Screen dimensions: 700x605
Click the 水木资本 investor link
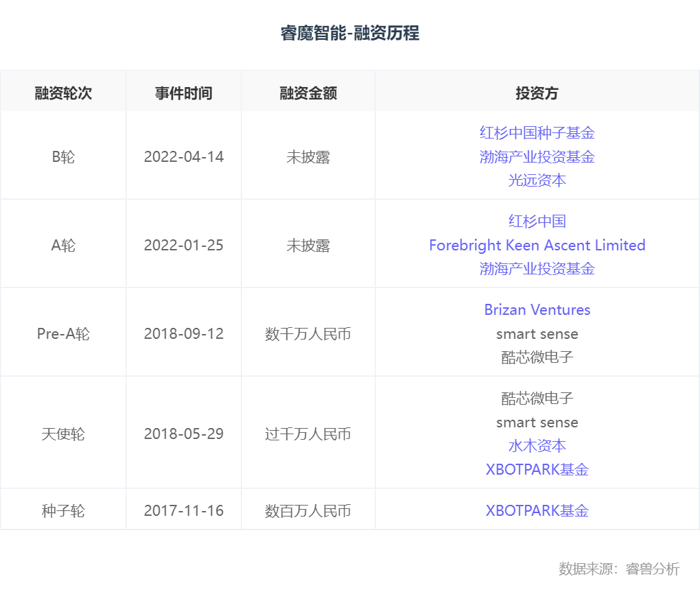pyautogui.click(x=537, y=446)
